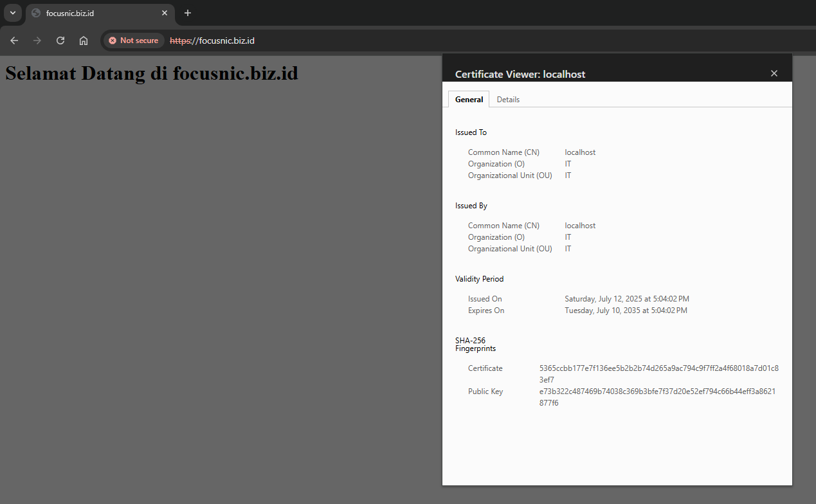The height and width of the screenshot is (504, 816).
Task: Open a new tab with plus button
Action: point(188,13)
